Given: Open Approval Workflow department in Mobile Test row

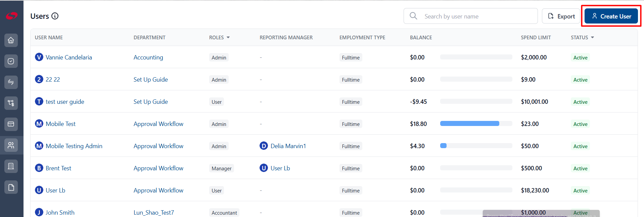Looking at the screenshot, I should click(x=158, y=124).
